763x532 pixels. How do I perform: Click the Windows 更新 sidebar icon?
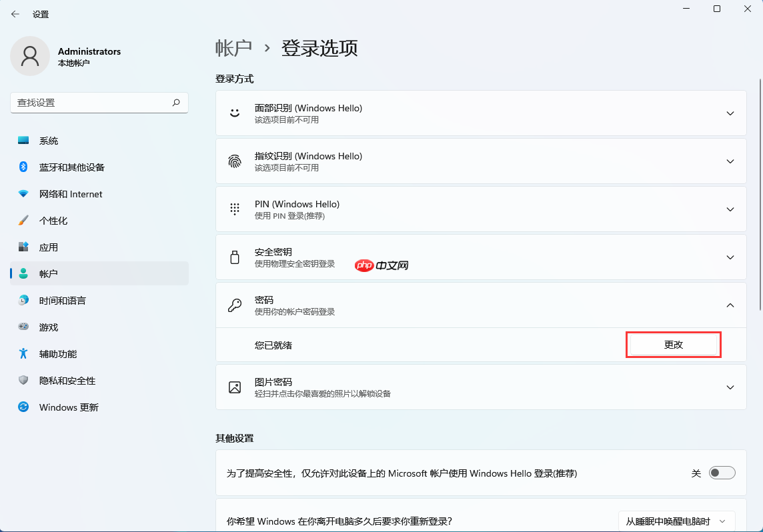coord(22,407)
